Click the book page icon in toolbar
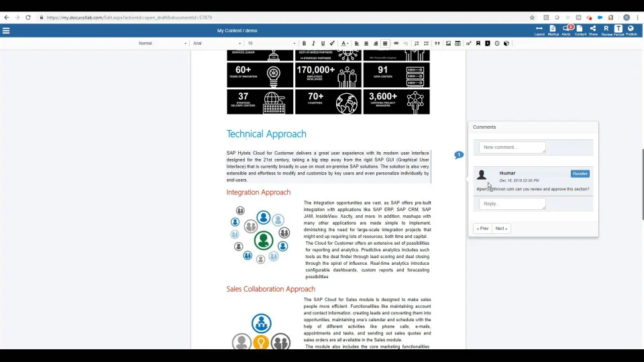Screen dimensions: 644x362 [488, 44]
